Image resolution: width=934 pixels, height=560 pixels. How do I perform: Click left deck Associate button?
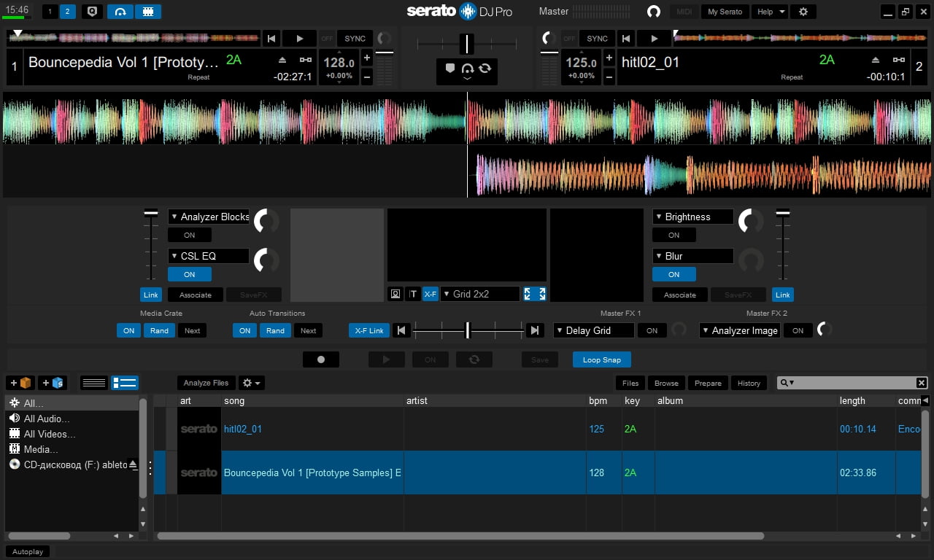coord(196,295)
